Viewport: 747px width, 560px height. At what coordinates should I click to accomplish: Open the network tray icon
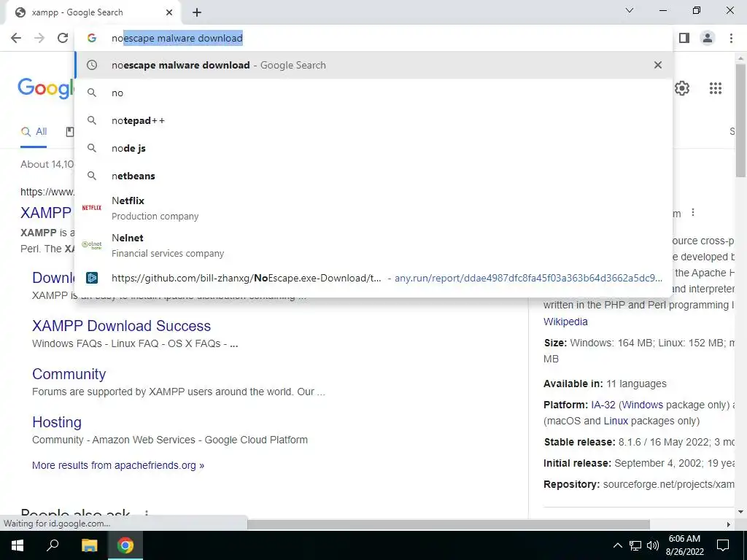click(x=635, y=545)
